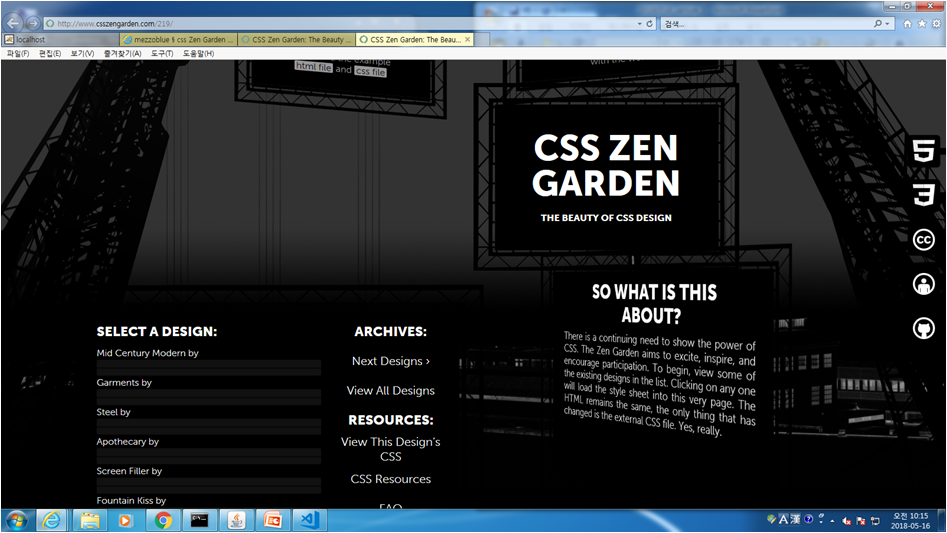Open the 파일(F) menu
This screenshot has width=947, height=533.
pyautogui.click(x=18, y=53)
